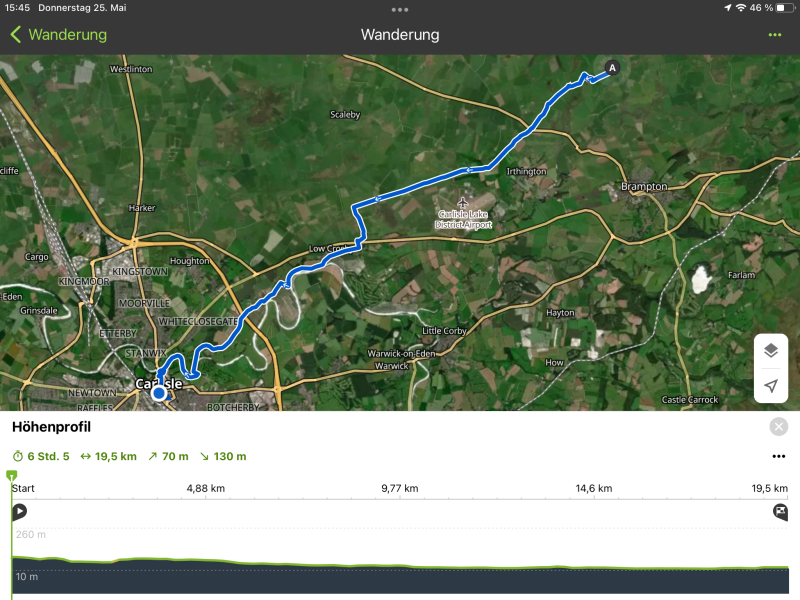Tap the 70 m ascent stat

point(167,457)
